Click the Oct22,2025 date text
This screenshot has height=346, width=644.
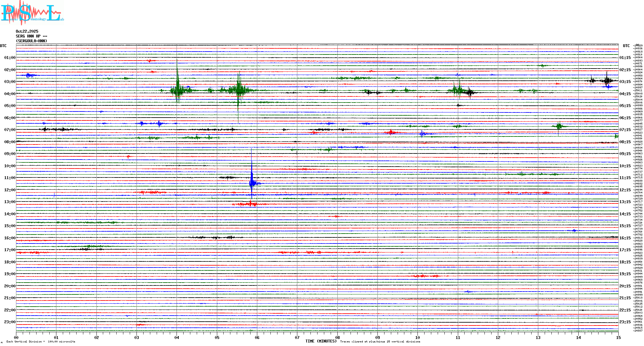point(27,31)
